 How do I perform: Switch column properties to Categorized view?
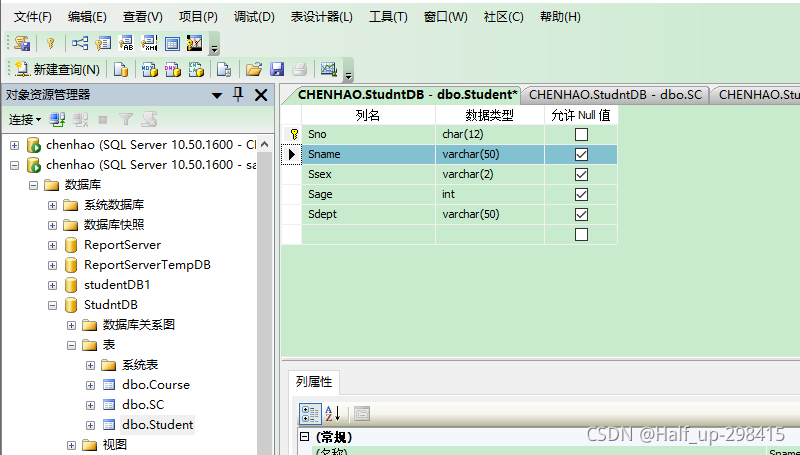click(310, 414)
